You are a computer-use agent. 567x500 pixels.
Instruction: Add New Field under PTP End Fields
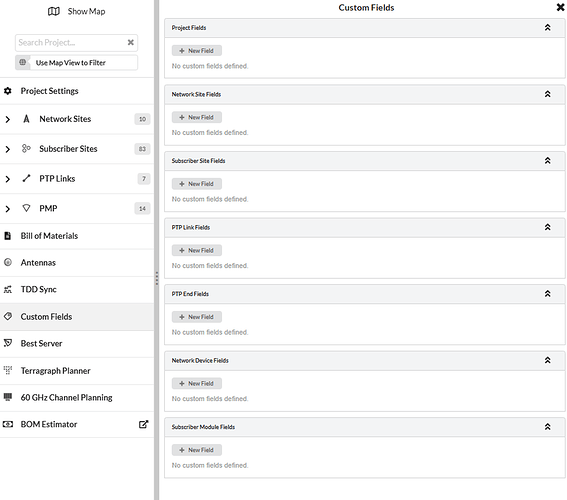[x=197, y=317]
